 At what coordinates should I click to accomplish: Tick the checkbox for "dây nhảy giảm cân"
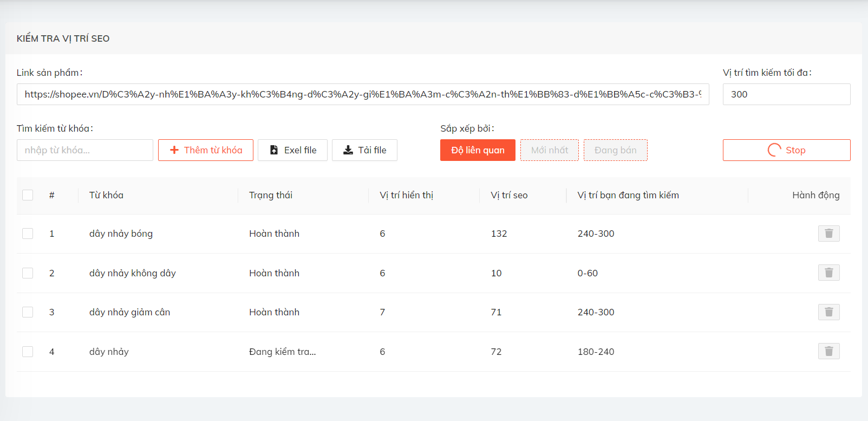[x=28, y=312]
